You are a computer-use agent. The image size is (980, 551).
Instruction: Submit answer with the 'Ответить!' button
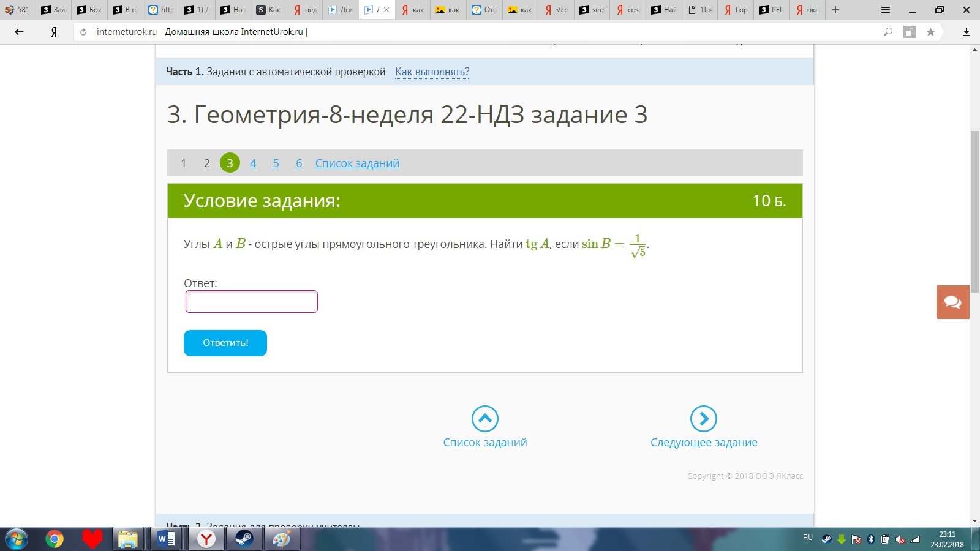click(x=225, y=343)
